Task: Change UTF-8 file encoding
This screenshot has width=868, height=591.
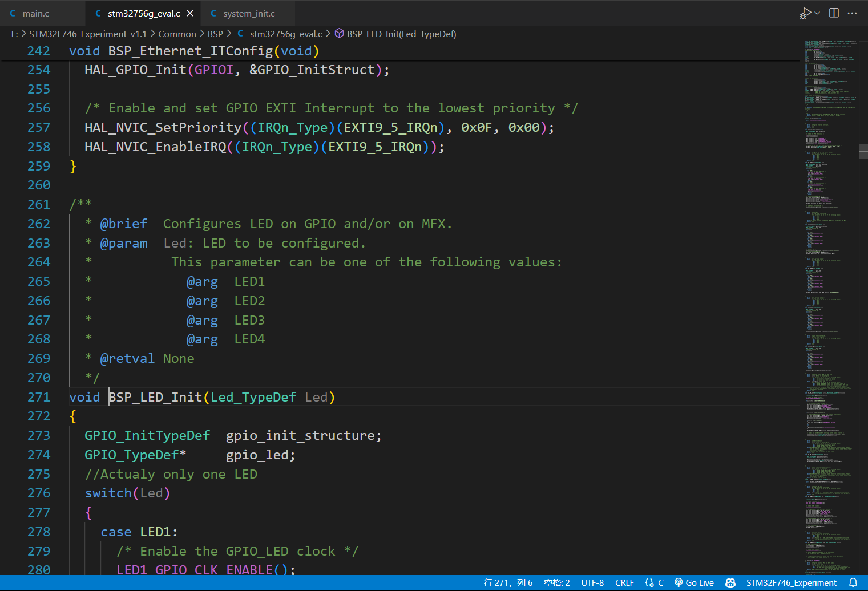Action: pyautogui.click(x=592, y=583)
